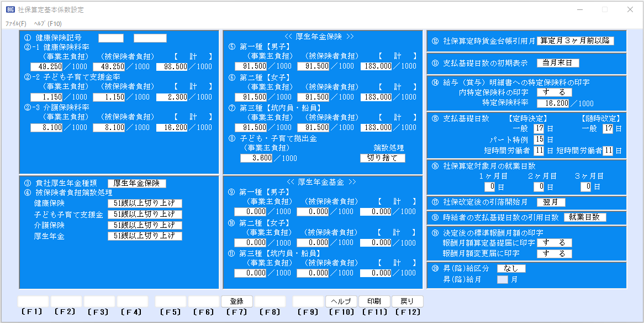Toggle 内特定保険料の印字 する setting

coord(554,92)
